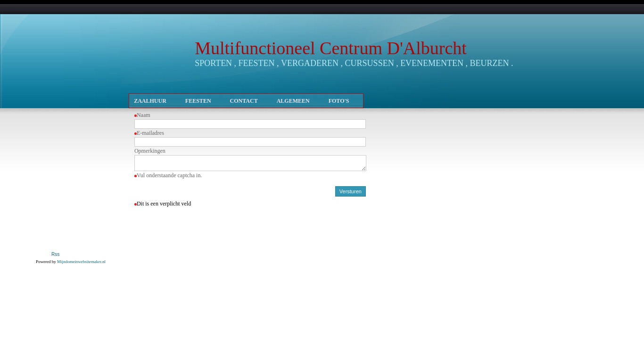
Task: Click the red required marker beside Naam
Action: [x=136, y=115]
